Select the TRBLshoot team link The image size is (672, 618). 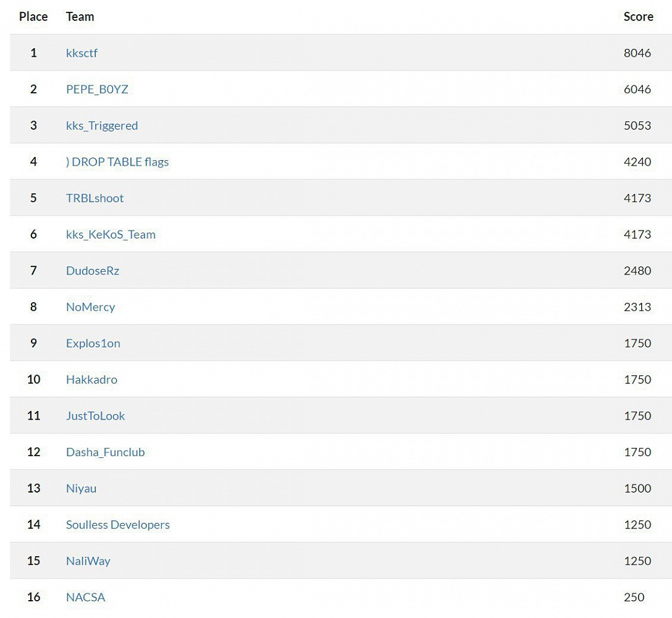click(94, 198)
